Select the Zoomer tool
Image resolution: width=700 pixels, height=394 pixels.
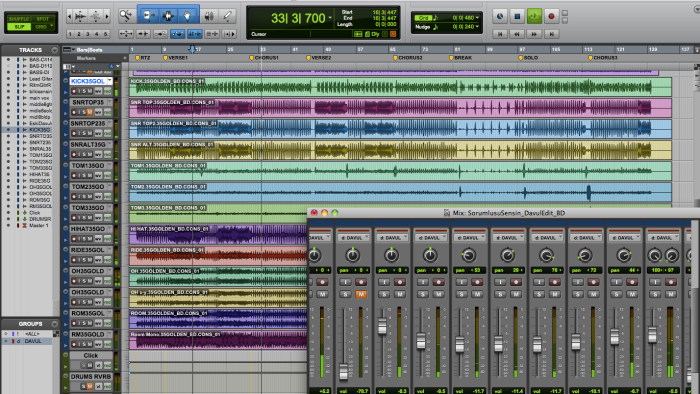point(126,16)
